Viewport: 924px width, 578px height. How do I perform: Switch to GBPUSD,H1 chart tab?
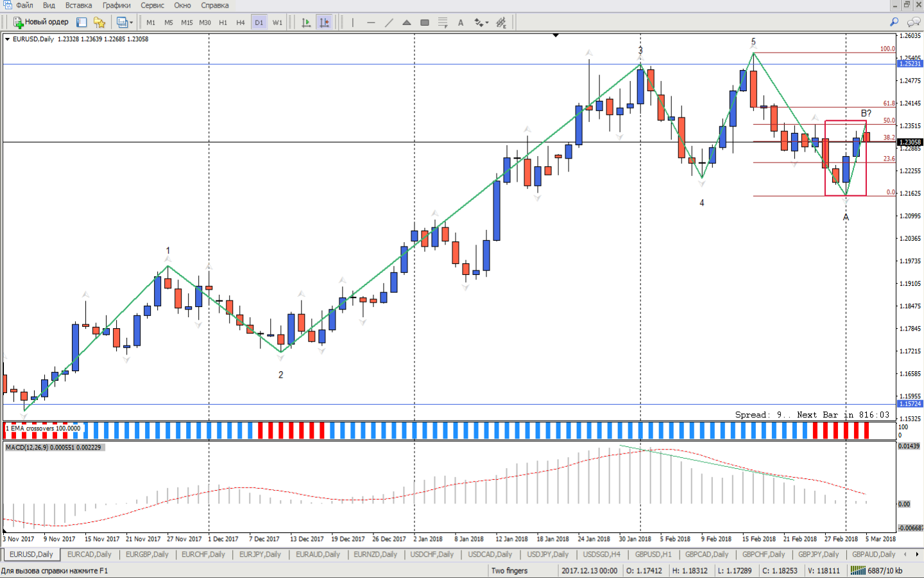pos(653,554)
